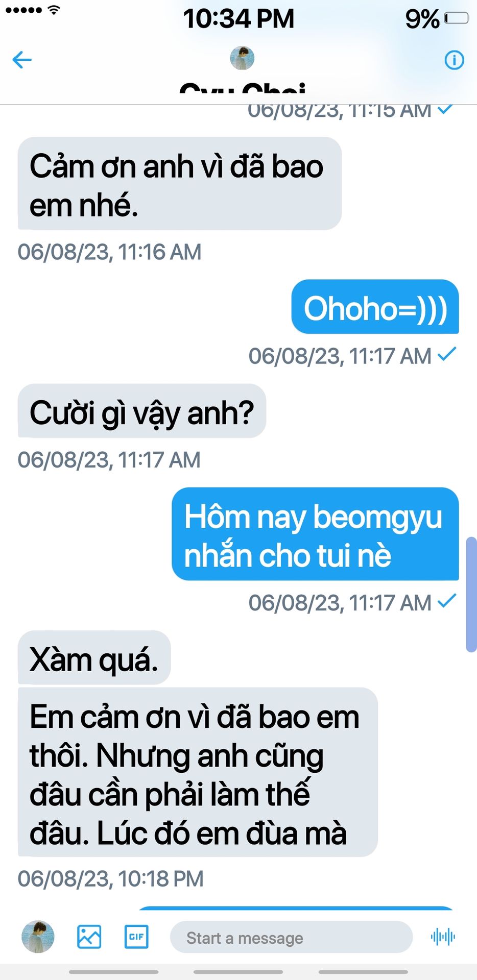Tap the account avatar beside image icon
This screenshot has width=477, height=980.
coord(38,937)
